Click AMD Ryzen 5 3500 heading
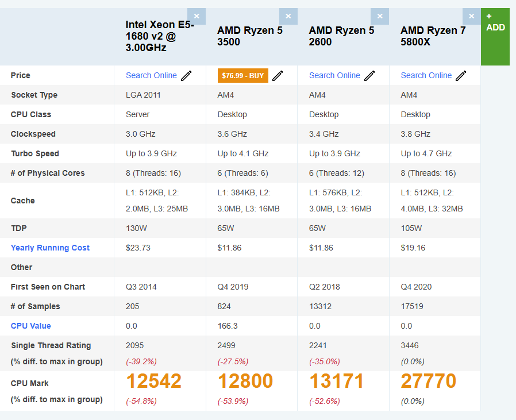 coord(250,36)
